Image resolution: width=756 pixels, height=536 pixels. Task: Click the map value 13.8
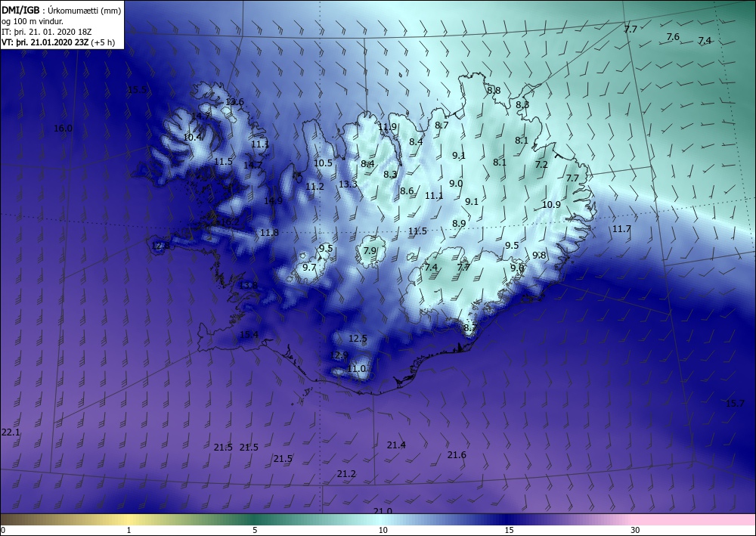(248, 285)
